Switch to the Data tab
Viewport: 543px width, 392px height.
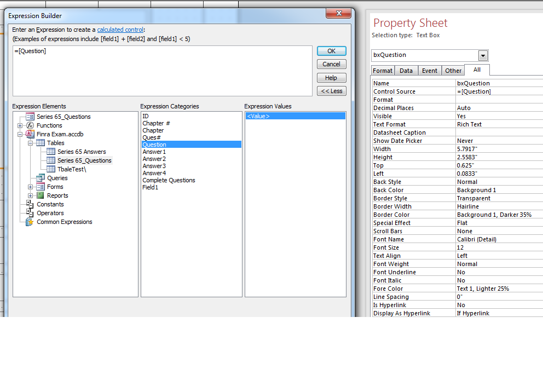[x=406, y=71]
